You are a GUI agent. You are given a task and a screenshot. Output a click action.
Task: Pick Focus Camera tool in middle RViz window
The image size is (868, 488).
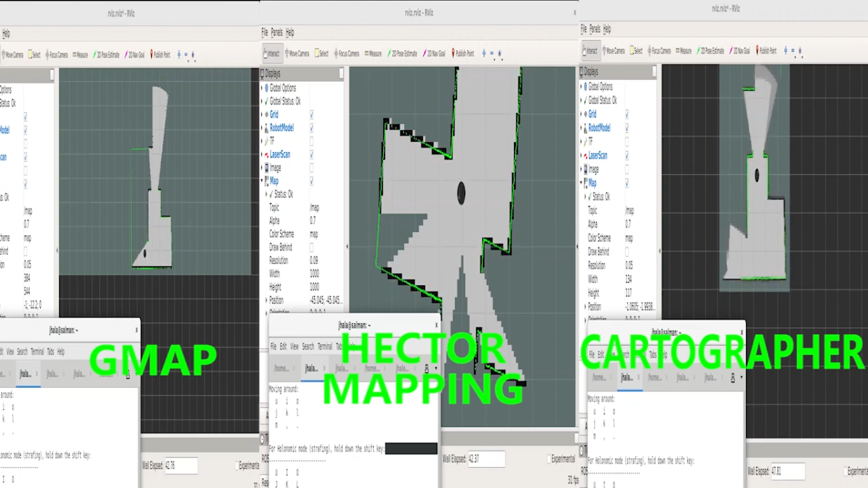[346, 54]
